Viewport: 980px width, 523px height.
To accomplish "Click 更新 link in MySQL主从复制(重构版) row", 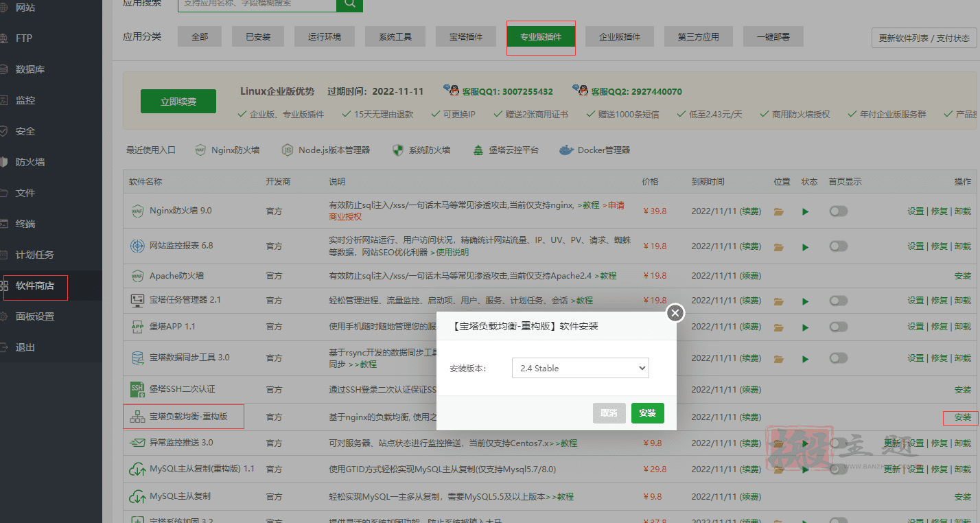I will [891, 469].
